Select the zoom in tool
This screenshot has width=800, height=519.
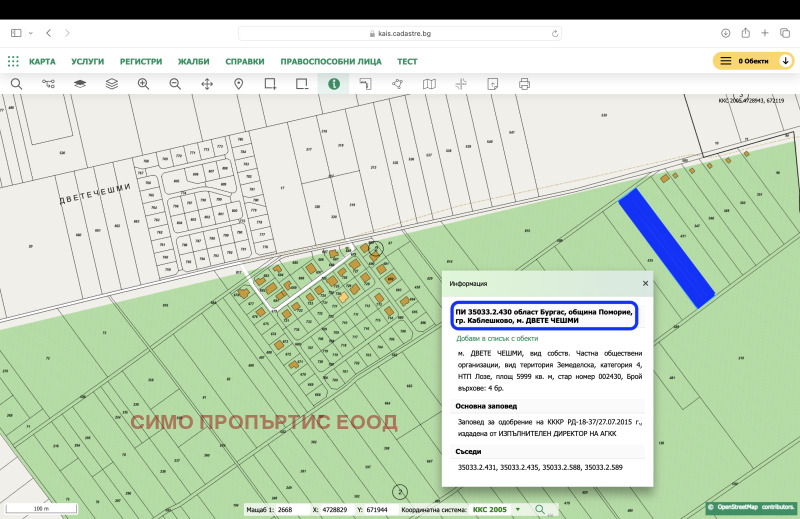point(143,84)
